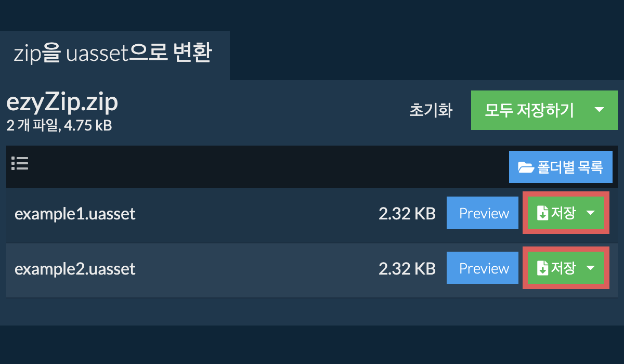Viewport: 624px width, 364px height.
Task: Click empty area of dark list toolbar
Action: (260, 167)
